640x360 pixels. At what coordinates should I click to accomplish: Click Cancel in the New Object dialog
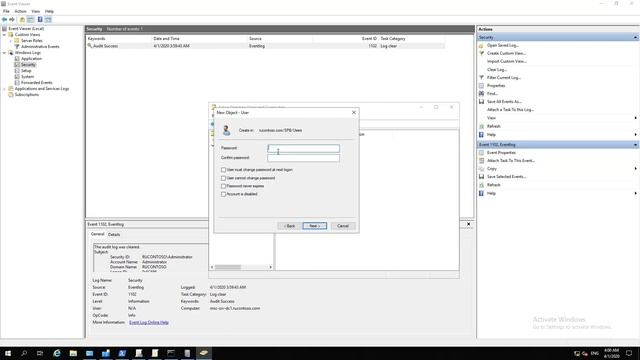pyautogui.click(x=343, y=226)
